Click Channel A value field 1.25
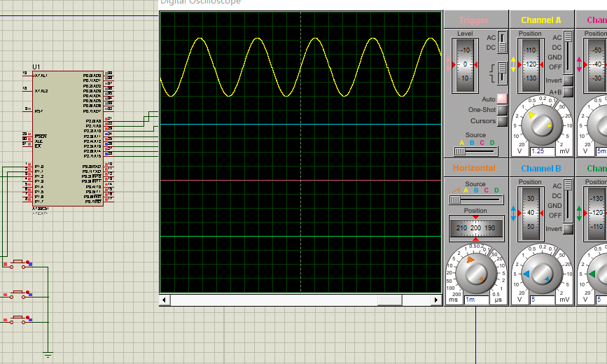The image size is (607, 364). tap(543, 151)
